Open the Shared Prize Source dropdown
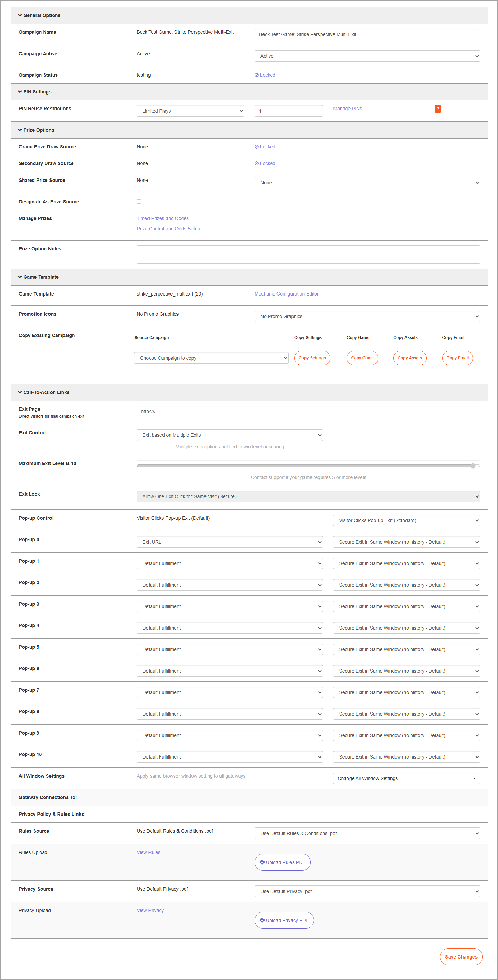Screen dimensions: 498x980 (x=367, y=183)
